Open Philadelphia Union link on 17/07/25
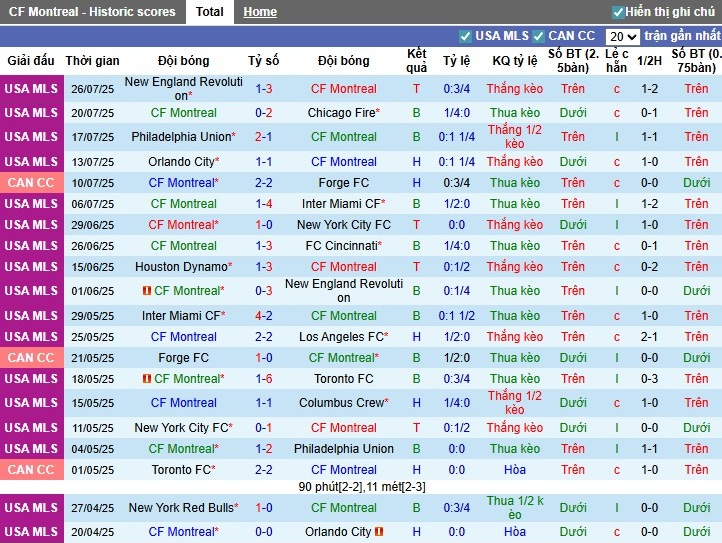Screen dimensions: 722x543 click(181, 137)
